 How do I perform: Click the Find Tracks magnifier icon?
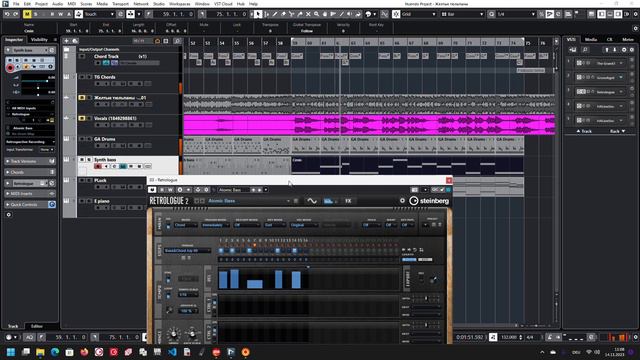(177, 41)
